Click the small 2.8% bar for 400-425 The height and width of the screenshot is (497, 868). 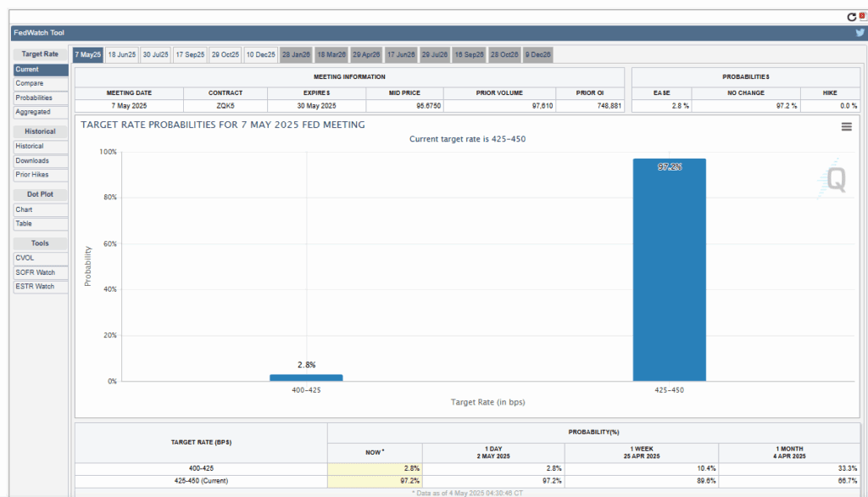click(306, 377)
